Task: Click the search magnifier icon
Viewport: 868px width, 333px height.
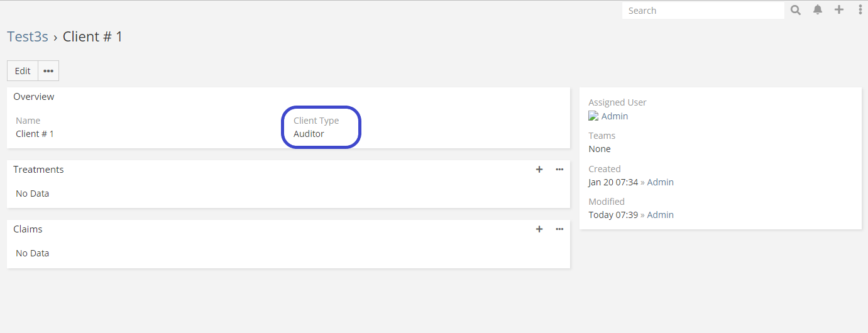Action: (796, 10)
